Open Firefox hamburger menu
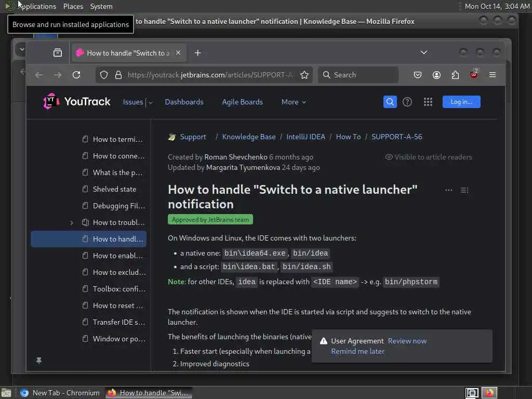532x399 pixels. (x=493, y=75)
